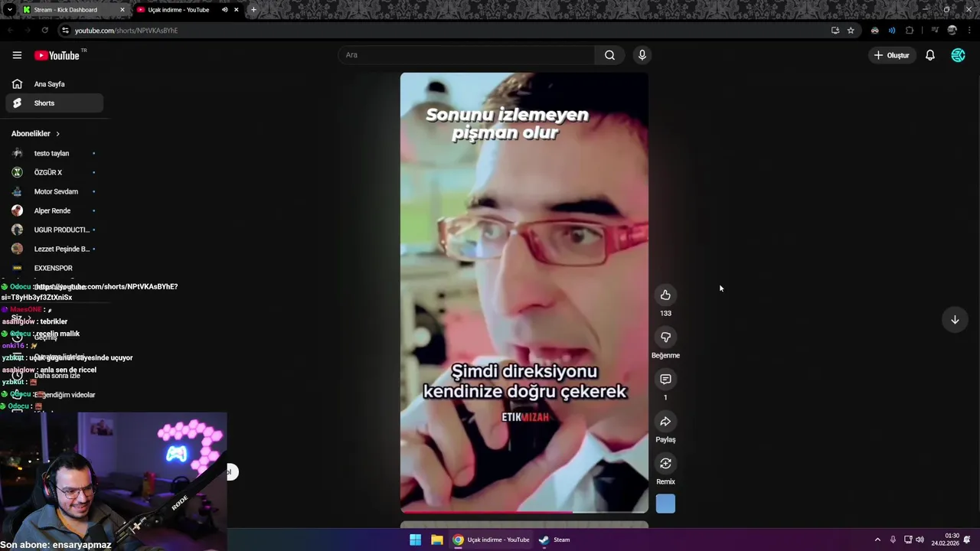Open the Windows Start button
Viewport: 980px width, 551px height.
tap(415, 540)
